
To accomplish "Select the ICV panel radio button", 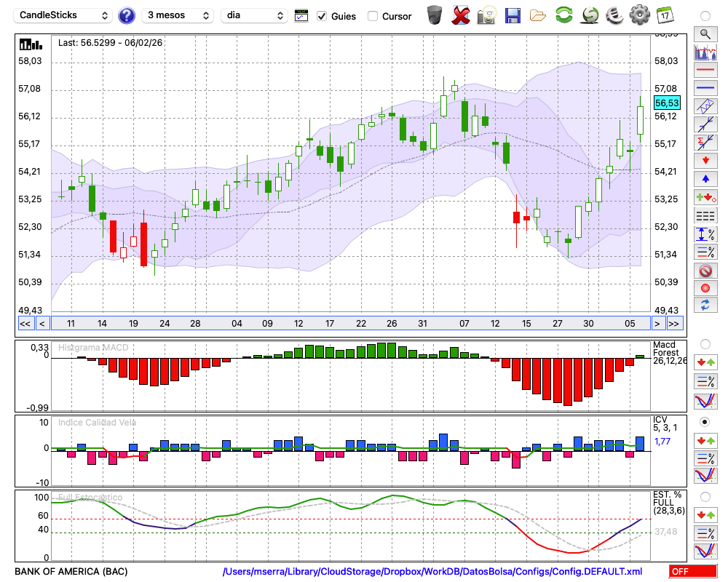I will 705,422.
